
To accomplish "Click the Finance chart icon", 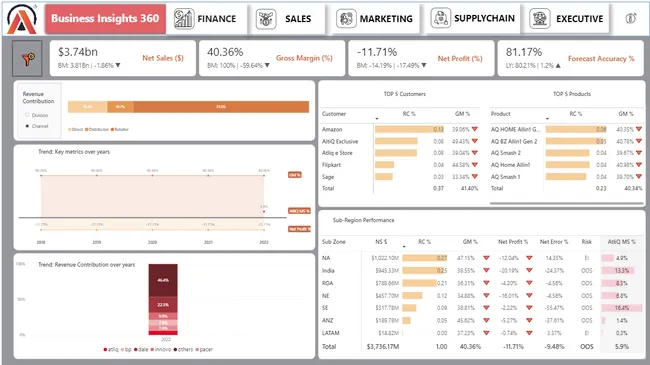I will coord(184,19).
